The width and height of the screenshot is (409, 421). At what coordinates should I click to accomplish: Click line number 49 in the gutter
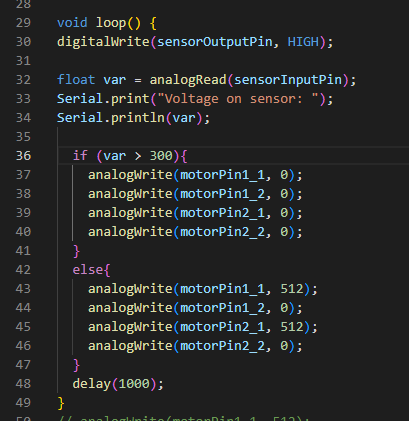tap(23, 403)
